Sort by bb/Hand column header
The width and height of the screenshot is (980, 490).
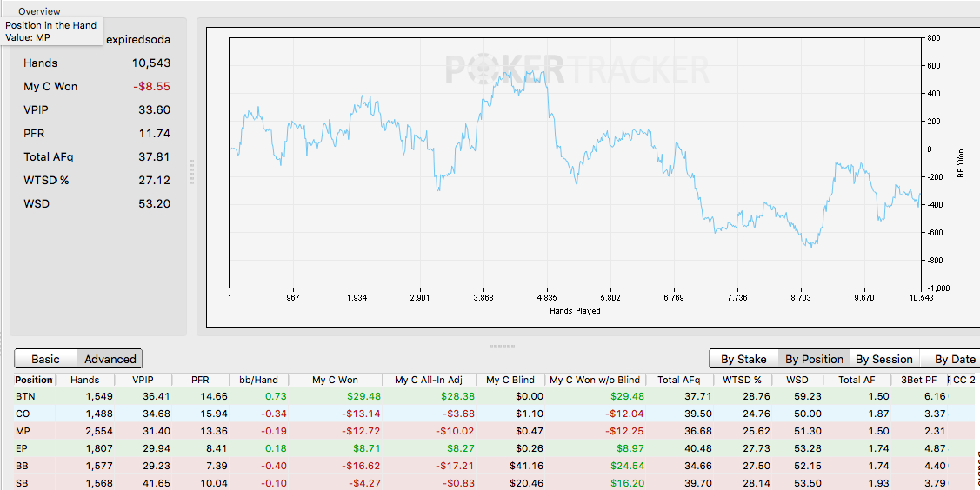pos(258,380)
